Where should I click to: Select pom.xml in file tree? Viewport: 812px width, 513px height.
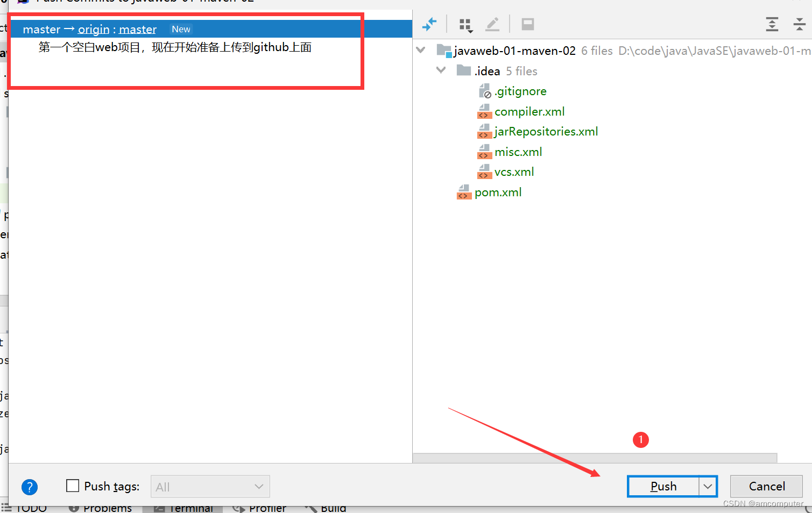pos(498,193)
